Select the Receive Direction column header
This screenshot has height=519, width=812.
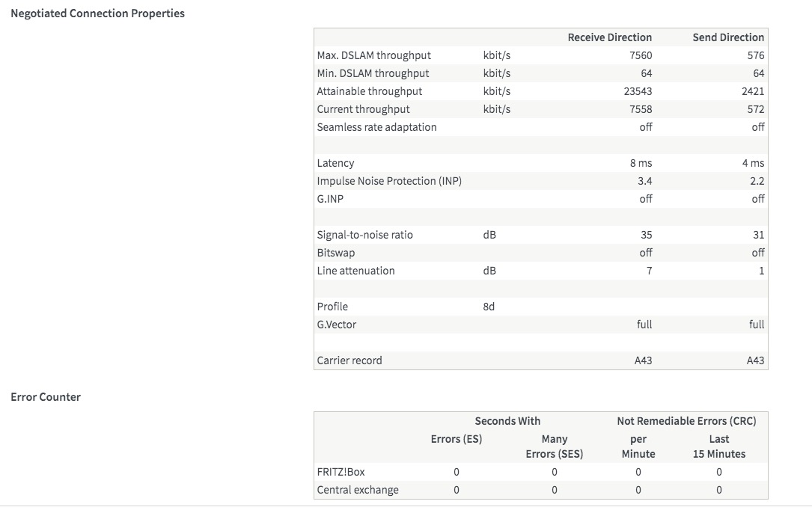(x=609, y=37)
